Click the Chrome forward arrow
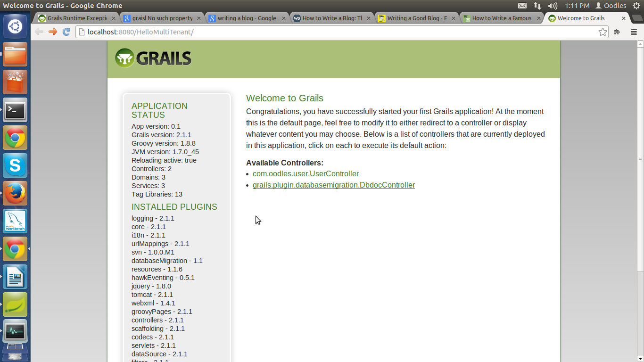The width and height of the screenshot is (644, 362). click(53, 32)
